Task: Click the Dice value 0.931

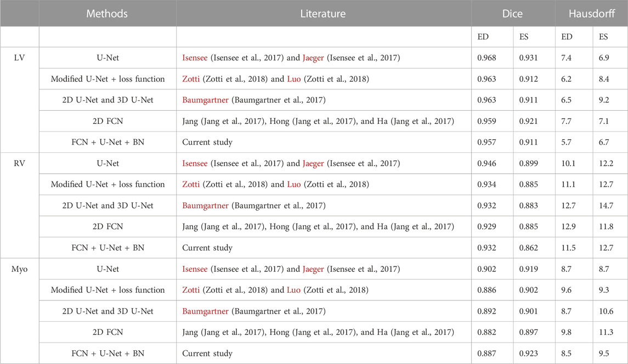Action: pos(528,58)
